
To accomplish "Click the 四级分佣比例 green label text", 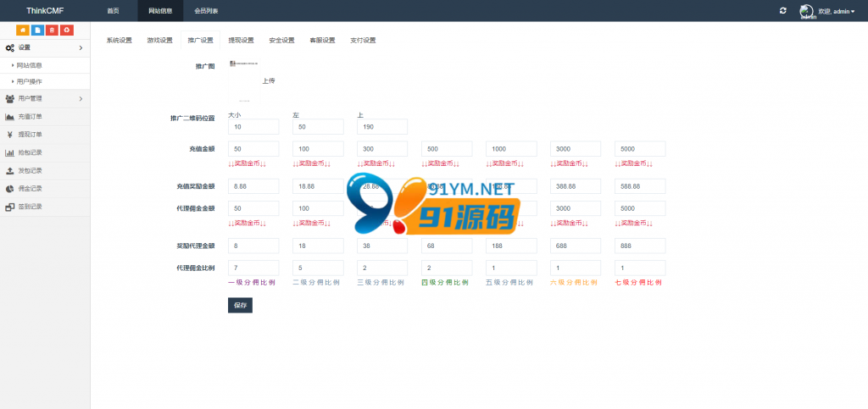I will tap(445, 283).
